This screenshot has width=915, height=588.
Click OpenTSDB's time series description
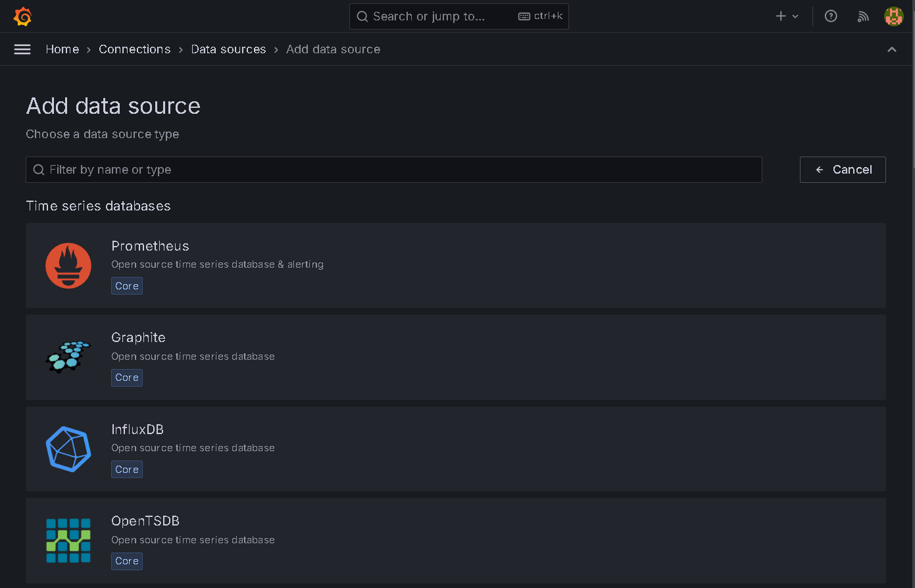(x=193, y=540)
